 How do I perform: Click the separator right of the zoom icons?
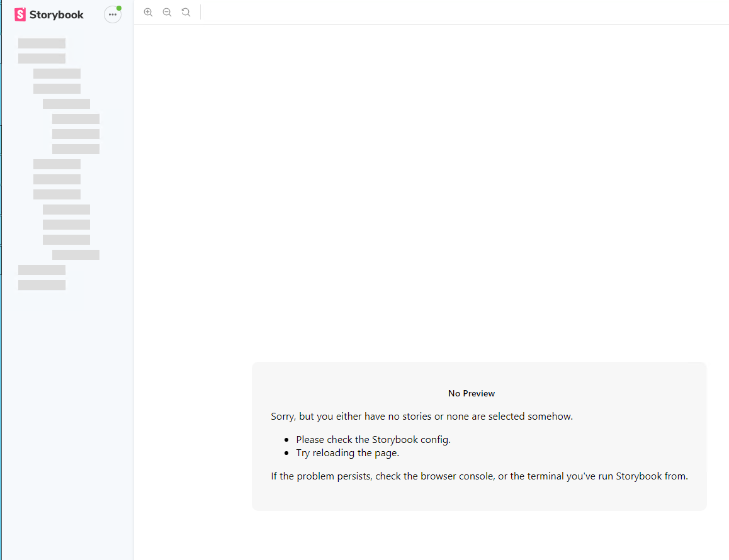click(x=200, y=12)
